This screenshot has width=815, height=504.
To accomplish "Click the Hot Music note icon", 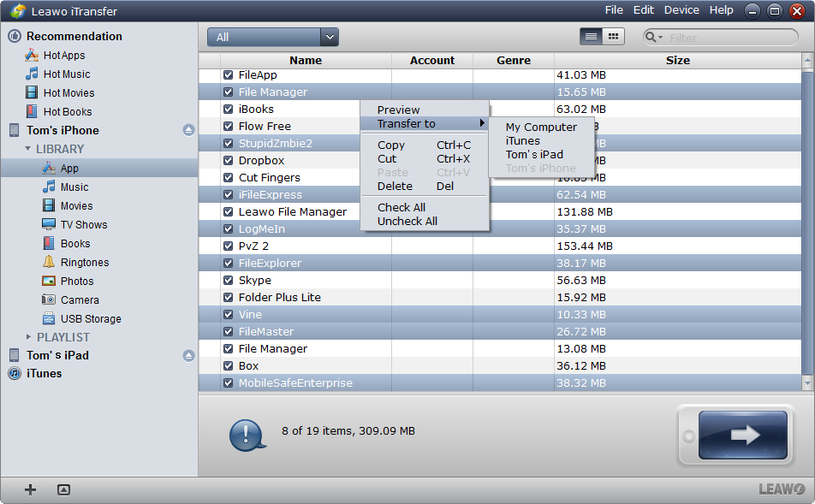I will (32, 74).
